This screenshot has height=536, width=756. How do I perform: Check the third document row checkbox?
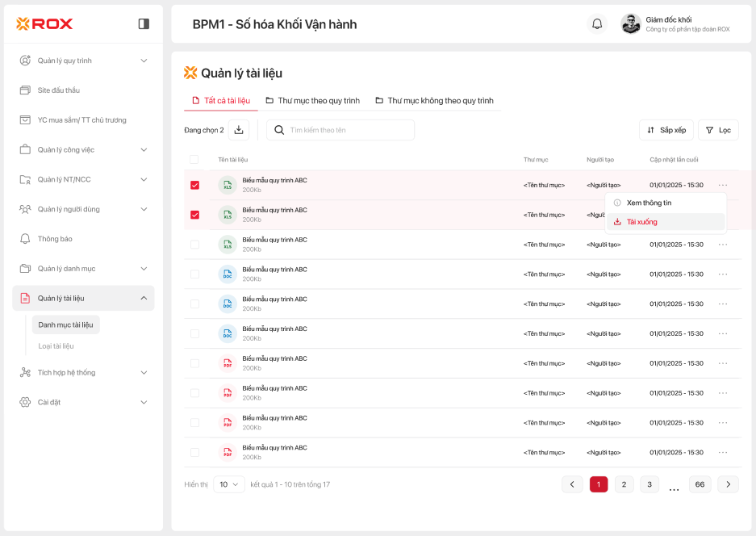coord(194,245)
